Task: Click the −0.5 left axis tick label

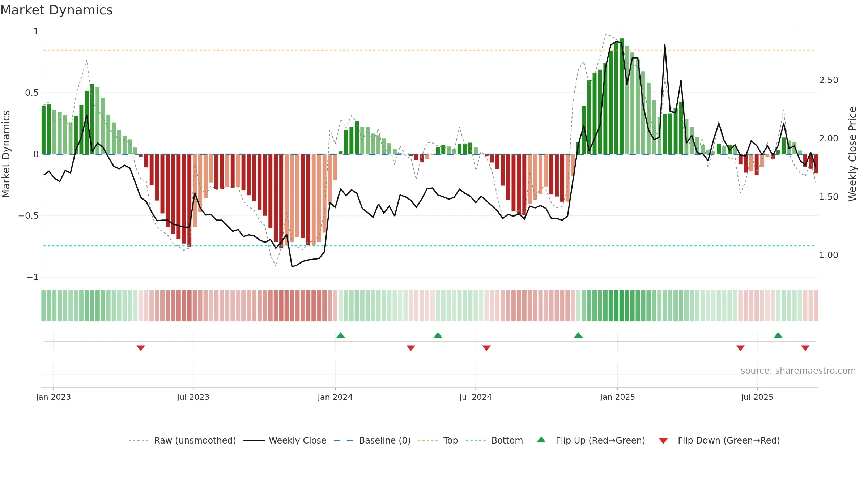Action: [x=28, y=216]
